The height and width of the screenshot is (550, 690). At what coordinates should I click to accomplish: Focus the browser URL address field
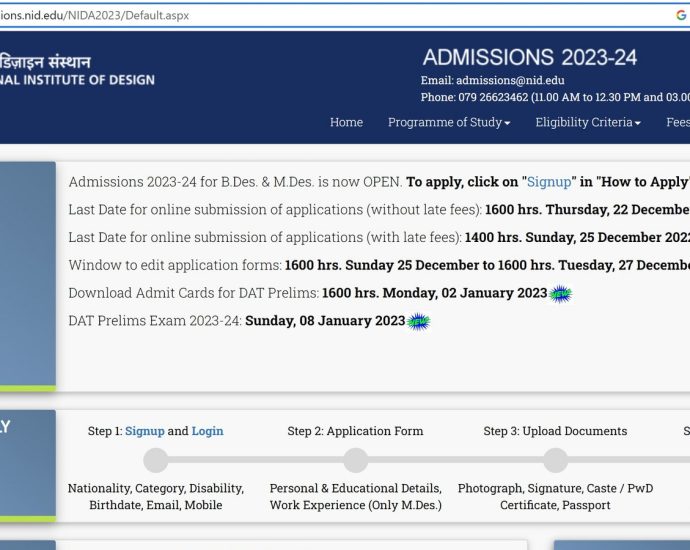pos(300,15)
